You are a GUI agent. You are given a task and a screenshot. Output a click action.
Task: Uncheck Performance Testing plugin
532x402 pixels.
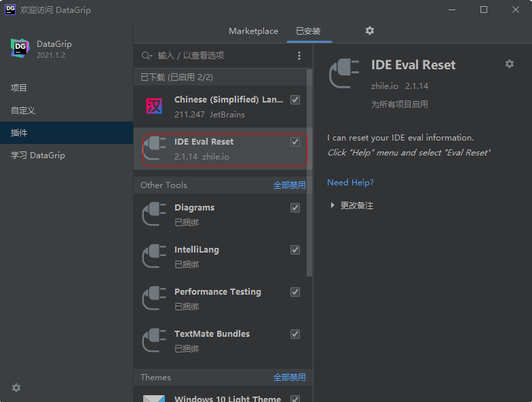click(295, 292)
